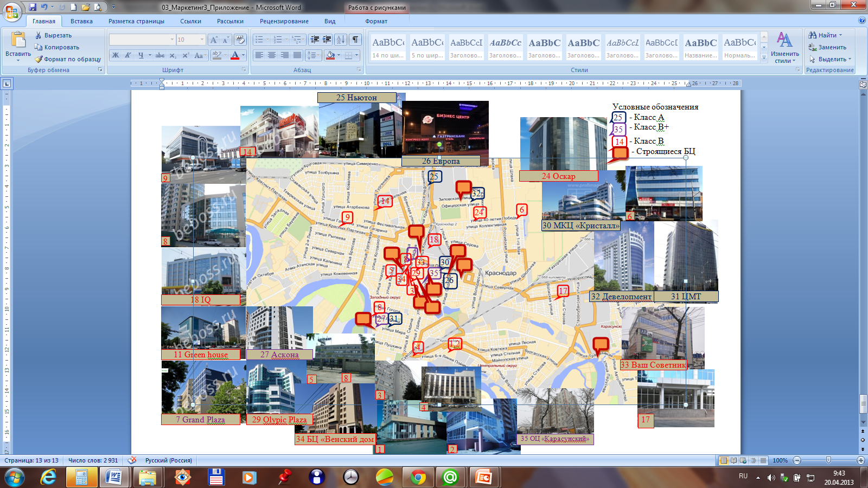Expand the font color palette arrow
The height and width of the screenshot is (488, 868).
(243, 55)
